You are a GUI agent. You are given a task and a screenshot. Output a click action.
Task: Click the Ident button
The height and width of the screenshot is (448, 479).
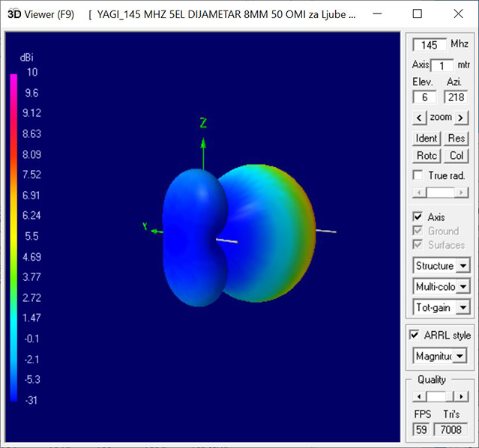[x=427, y=138]
